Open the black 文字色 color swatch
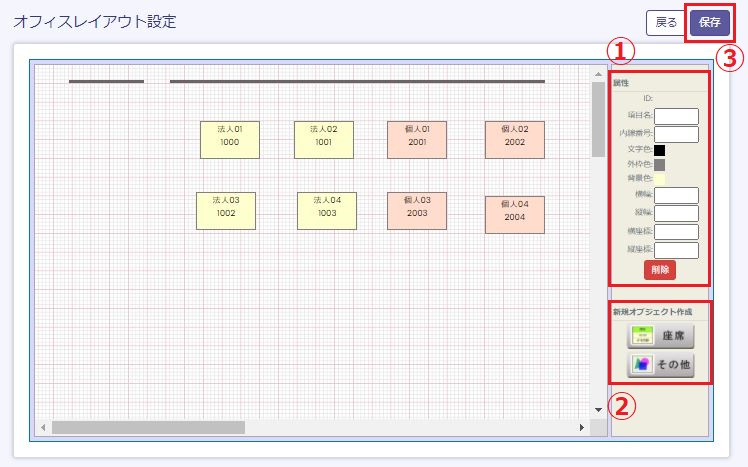 click(x=660, y=150)
